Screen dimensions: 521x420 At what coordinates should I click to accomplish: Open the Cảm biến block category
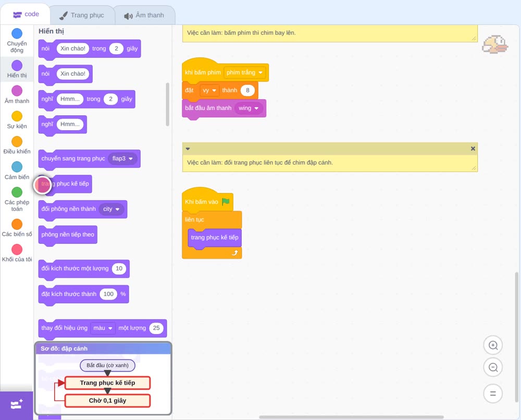(17, 171)
